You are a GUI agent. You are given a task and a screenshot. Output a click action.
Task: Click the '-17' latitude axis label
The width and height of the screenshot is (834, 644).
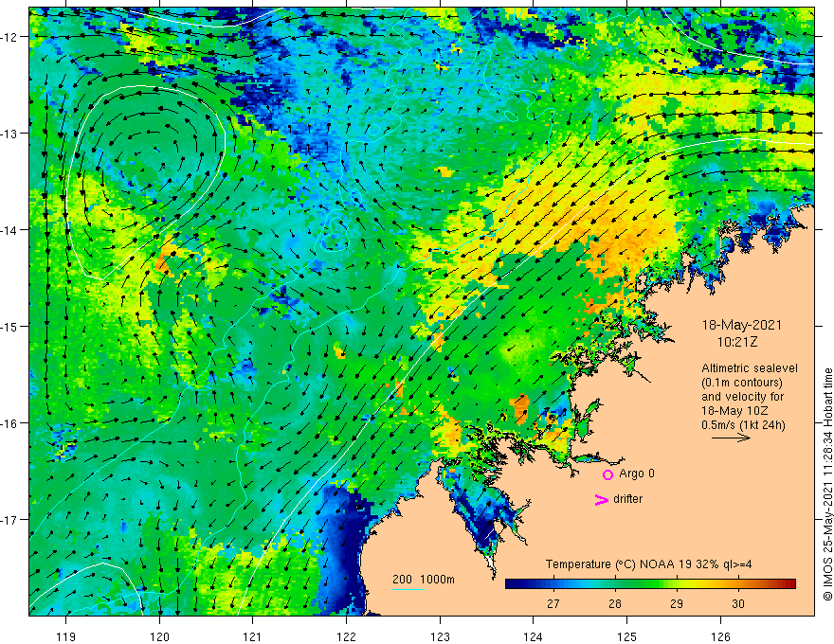tap(9, 520)
